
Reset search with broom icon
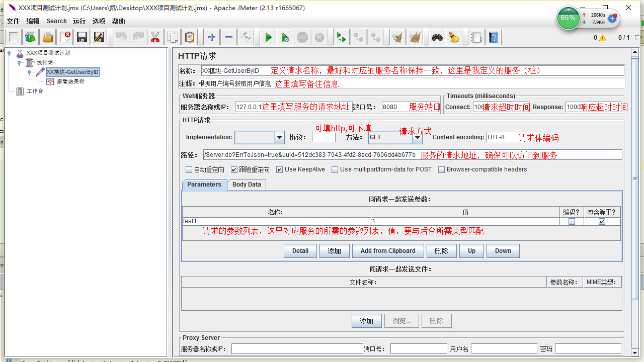tap(454, 37)
